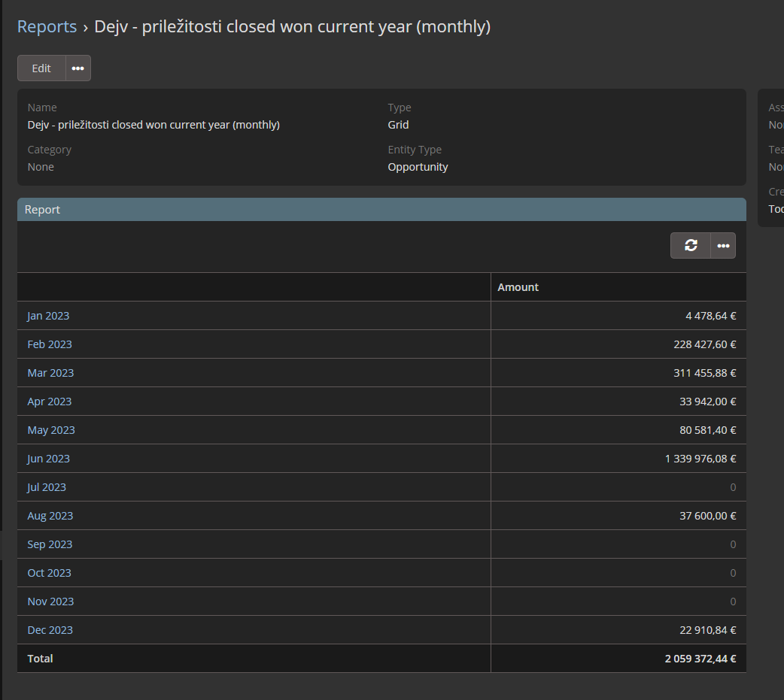Open Jan 2023 row link
The image size is (784, 700).
[48, 316]
